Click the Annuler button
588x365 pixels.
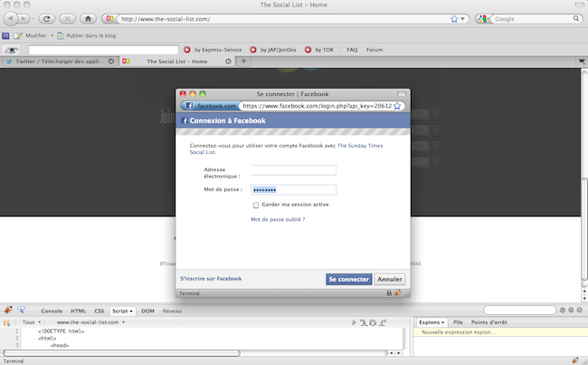tap(390, 279)
